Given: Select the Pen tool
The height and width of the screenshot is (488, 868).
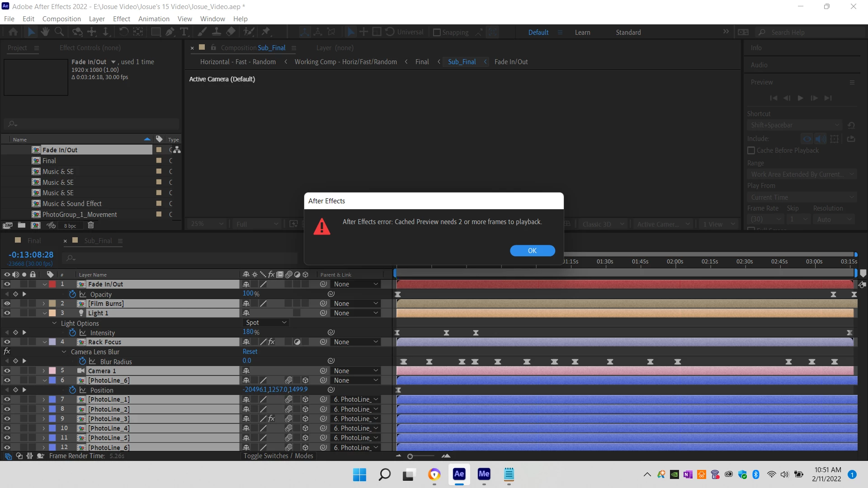Looking at the screenshot, I should tap(170, 32).
